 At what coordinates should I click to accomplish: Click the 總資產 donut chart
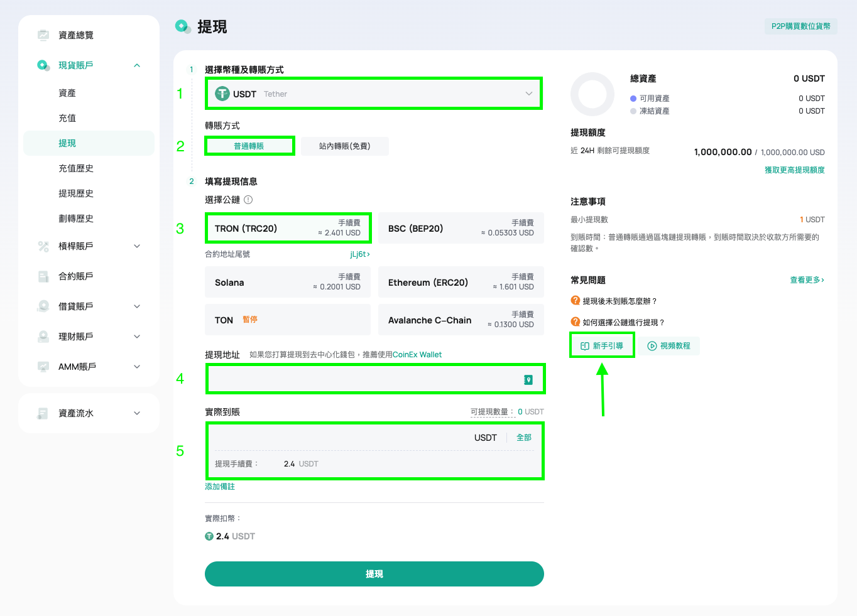point(592,94)
